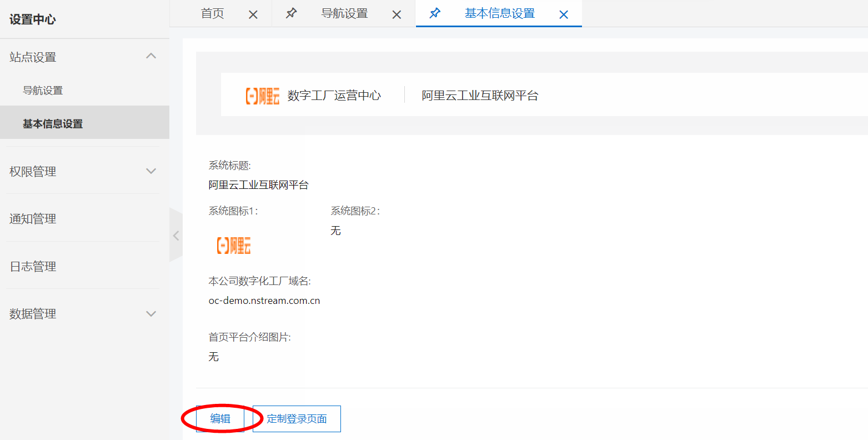Click 阿里云工业互联网平台 in the header preview
The image size is (868, 440).
480,96
